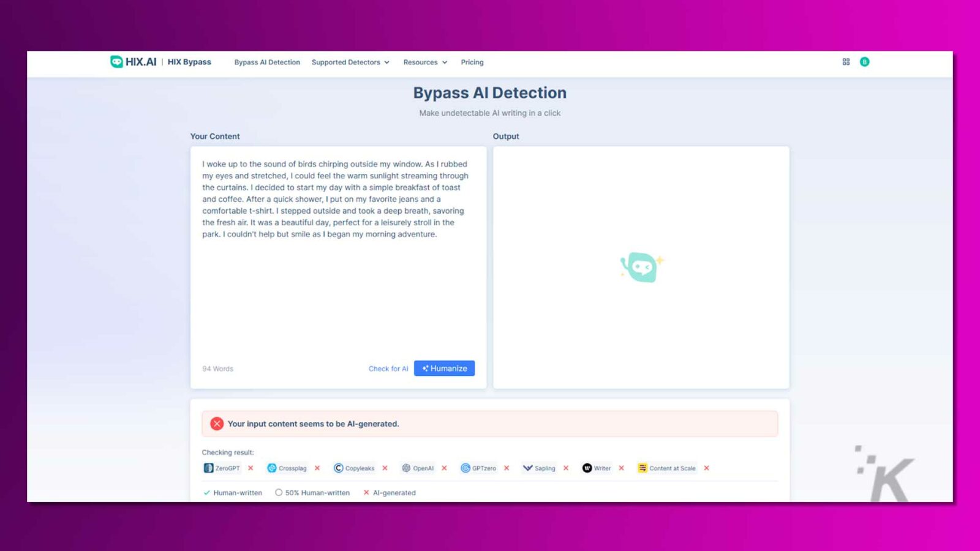Click the red X next to Sapling

click(566, 468)
